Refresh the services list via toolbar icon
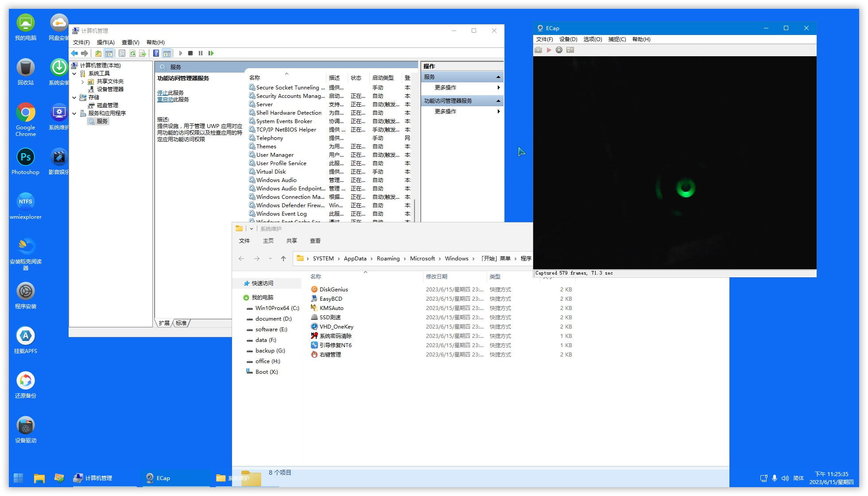Viewport: 868px width, 496px height. [132, 53]
